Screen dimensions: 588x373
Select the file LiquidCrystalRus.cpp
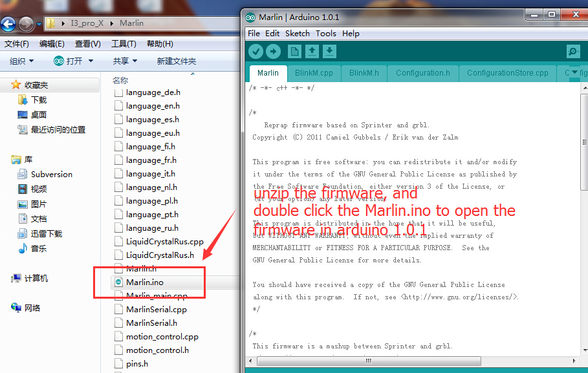pyautogui.click(x=164, y=241)
